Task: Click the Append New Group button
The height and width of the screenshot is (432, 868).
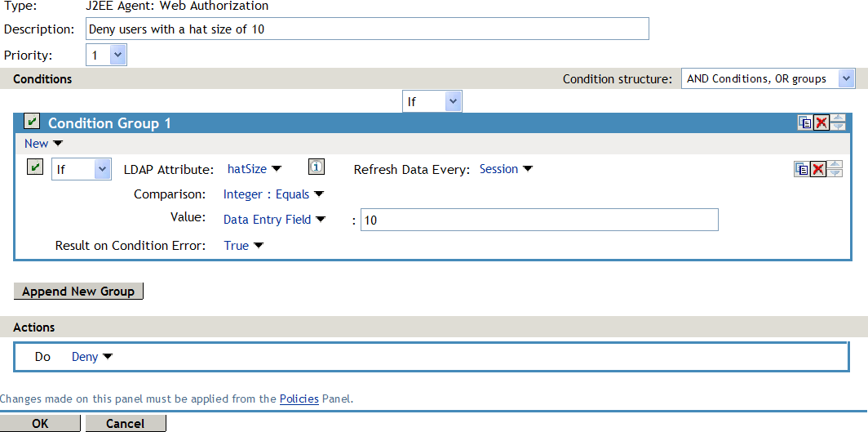Action: pos(78,292)
